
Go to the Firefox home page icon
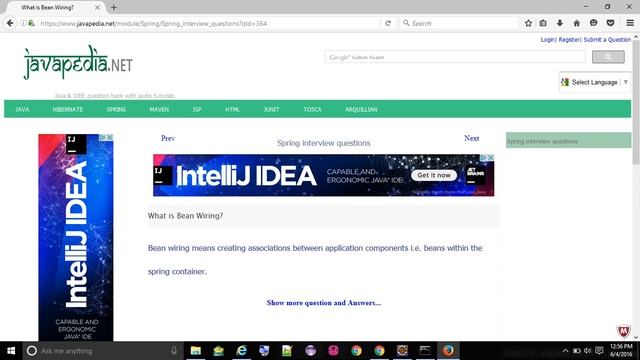576,23
